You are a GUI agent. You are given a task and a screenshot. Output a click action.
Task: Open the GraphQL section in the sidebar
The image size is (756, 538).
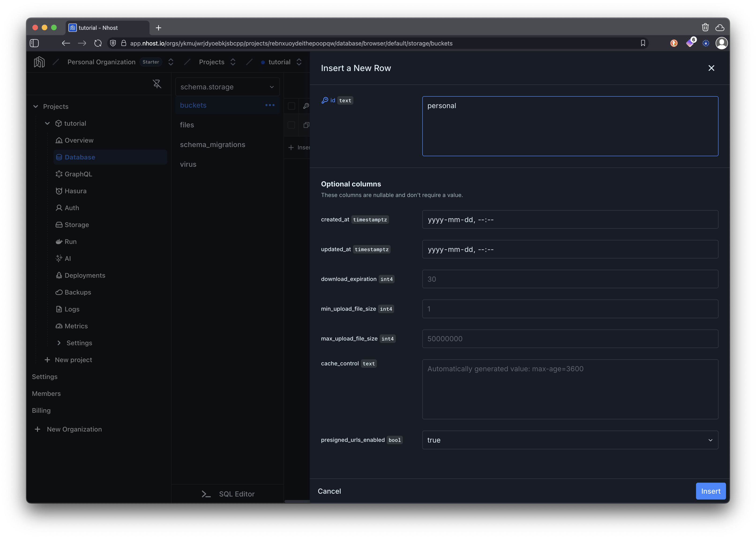pyautogui.click(x=78, y=174)
